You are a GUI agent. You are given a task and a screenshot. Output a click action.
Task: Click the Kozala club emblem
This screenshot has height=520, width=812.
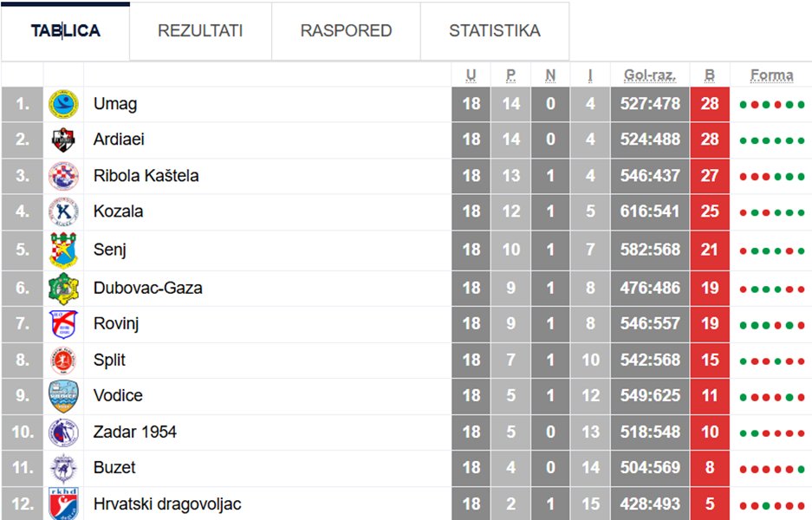63,211
